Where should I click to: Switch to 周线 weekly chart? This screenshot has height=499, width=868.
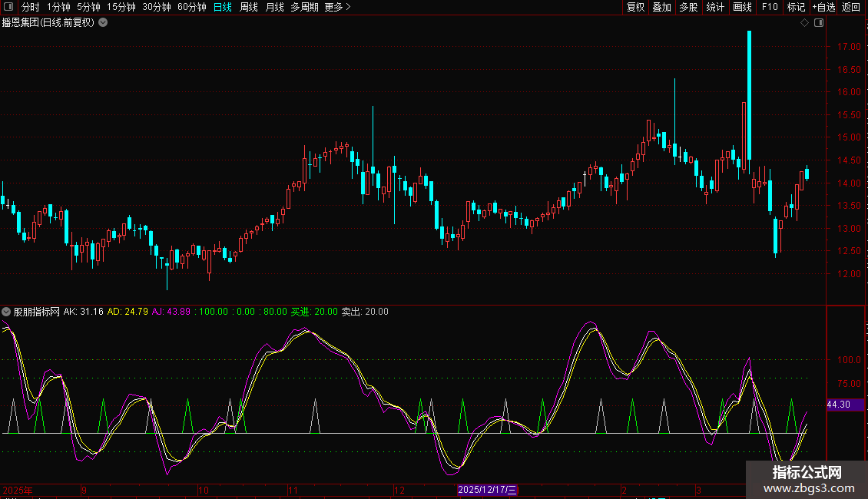(249, 7)
